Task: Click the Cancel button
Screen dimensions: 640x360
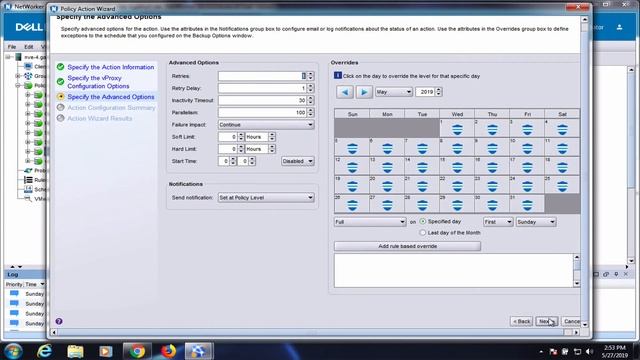Action: (571, 321)
